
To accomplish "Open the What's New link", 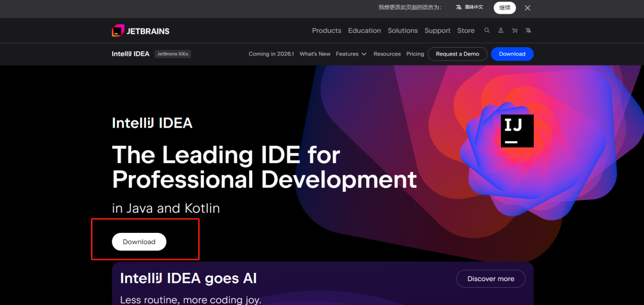I will pos(315,54).
